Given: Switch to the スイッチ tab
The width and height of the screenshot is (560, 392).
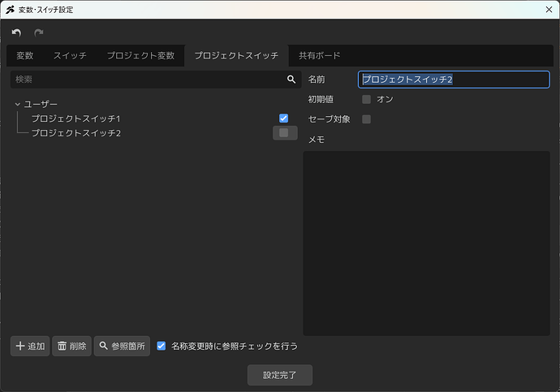Looking at the screenshot, I should click(x=70, y=56).
